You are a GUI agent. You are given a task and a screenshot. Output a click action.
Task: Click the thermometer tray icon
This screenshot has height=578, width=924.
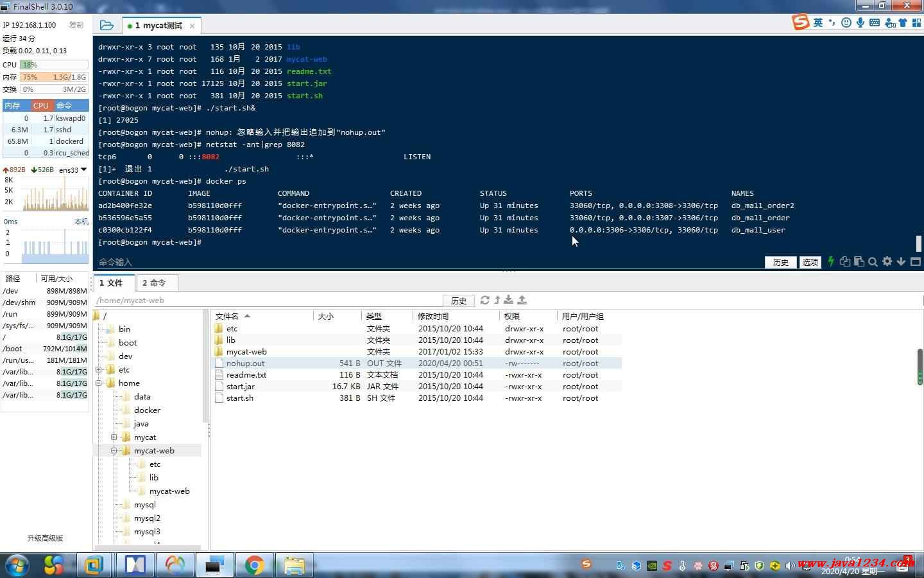[682, 566]
